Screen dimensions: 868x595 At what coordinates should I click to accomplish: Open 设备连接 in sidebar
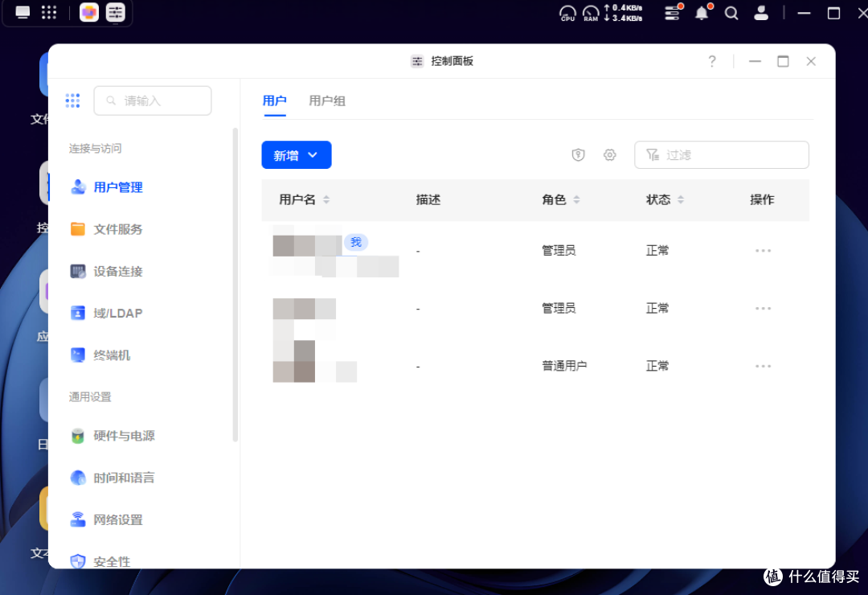(x=118, y=271)
